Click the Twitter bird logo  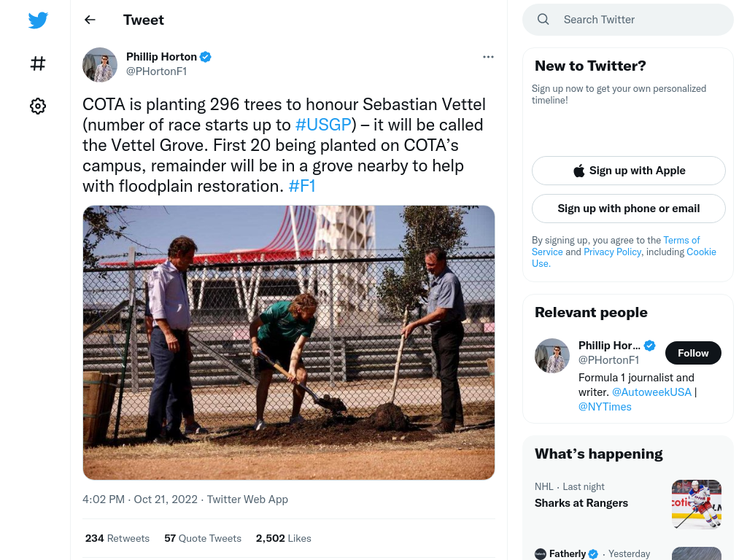(x=38, y=20)
